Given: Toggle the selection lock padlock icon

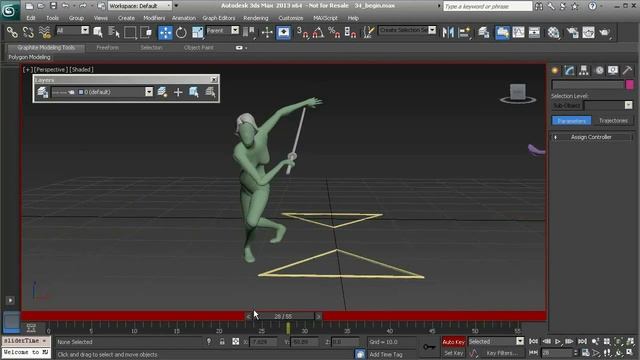Looking at the screenshot, I should [222, 342].
